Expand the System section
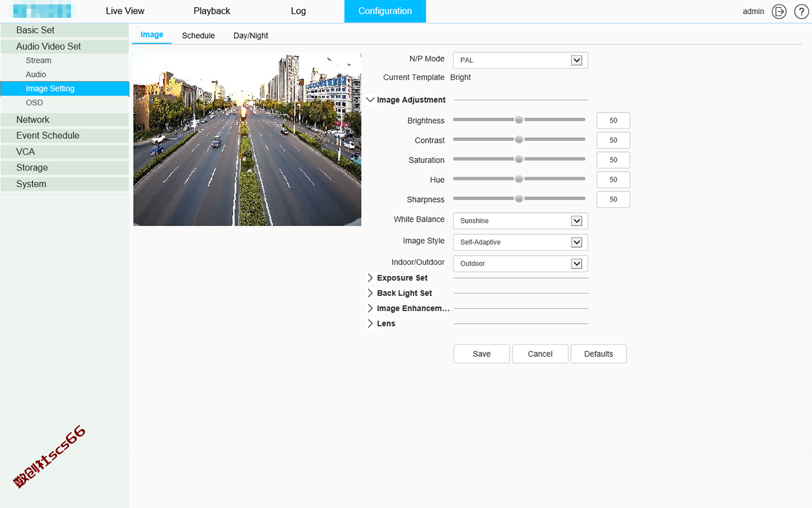The image size is (812, 508). (65, 184)
